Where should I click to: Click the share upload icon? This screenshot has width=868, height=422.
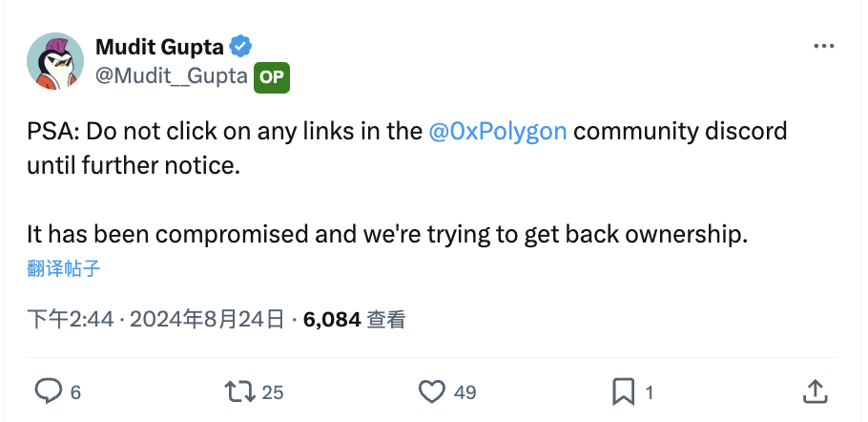tap(814, 390)
